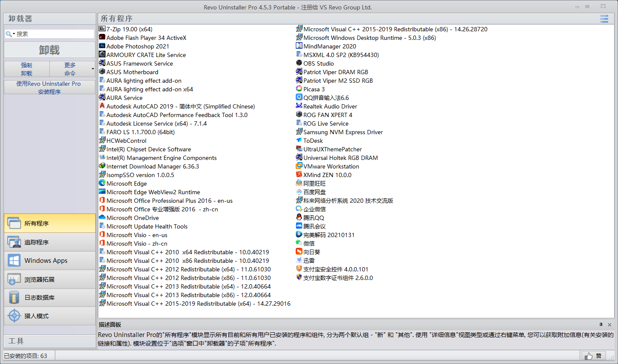The width and height of the screenshot is (618, 364).
Task: Click the 腾讯QQ penguin icon
Action: [x=299, y=217]
